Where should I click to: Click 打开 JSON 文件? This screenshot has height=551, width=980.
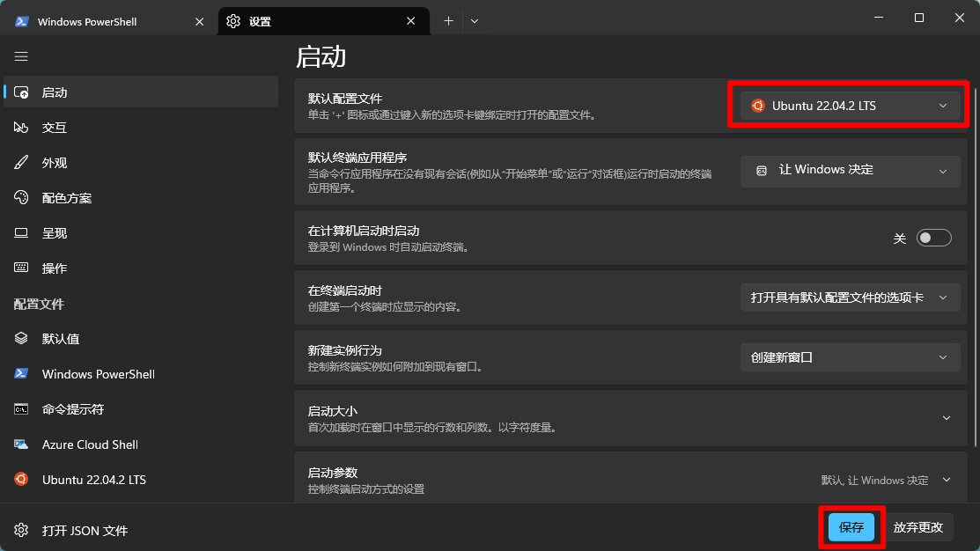click(85, 531)
